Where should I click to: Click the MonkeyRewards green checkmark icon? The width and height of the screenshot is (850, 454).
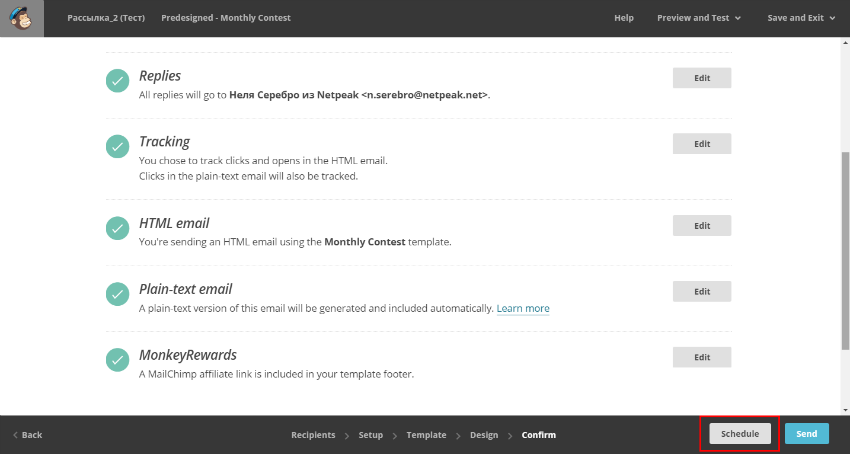(117, 360)
